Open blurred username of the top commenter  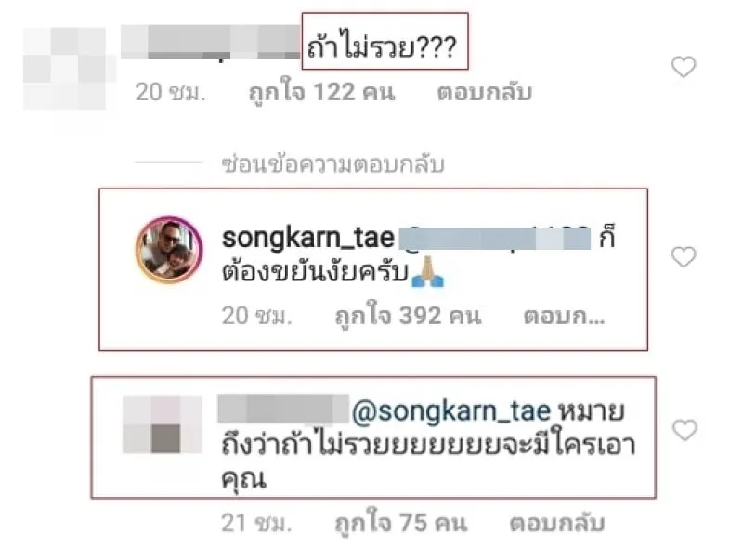(211, 42)
